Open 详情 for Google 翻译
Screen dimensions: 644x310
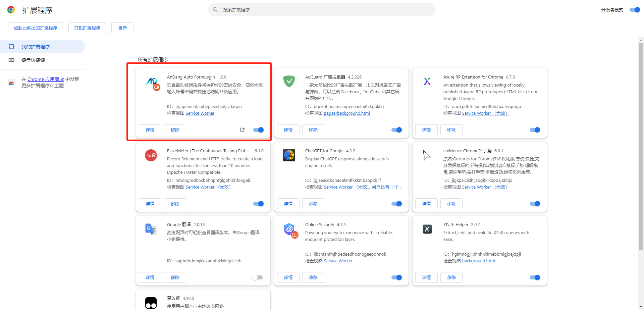coord(150,277)
